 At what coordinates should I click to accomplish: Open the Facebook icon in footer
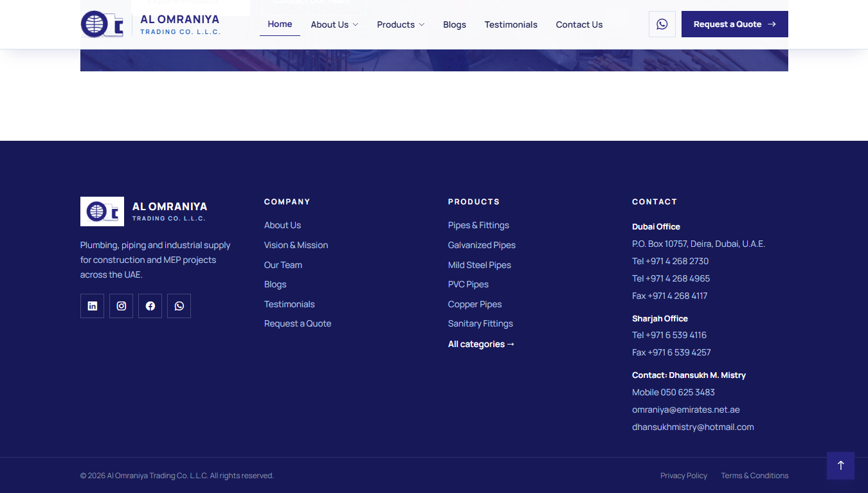[150, 306]
